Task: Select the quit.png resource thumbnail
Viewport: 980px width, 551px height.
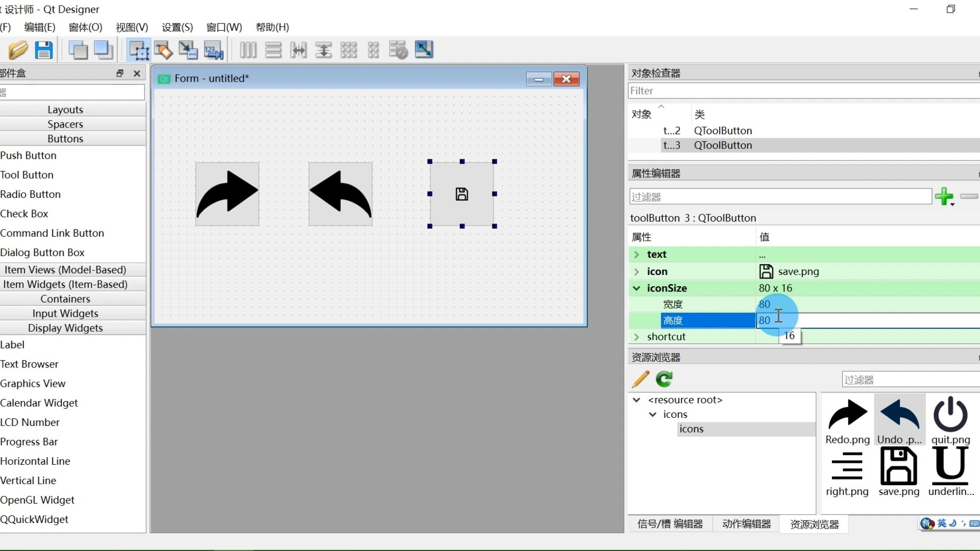Action: pos(950,420)
